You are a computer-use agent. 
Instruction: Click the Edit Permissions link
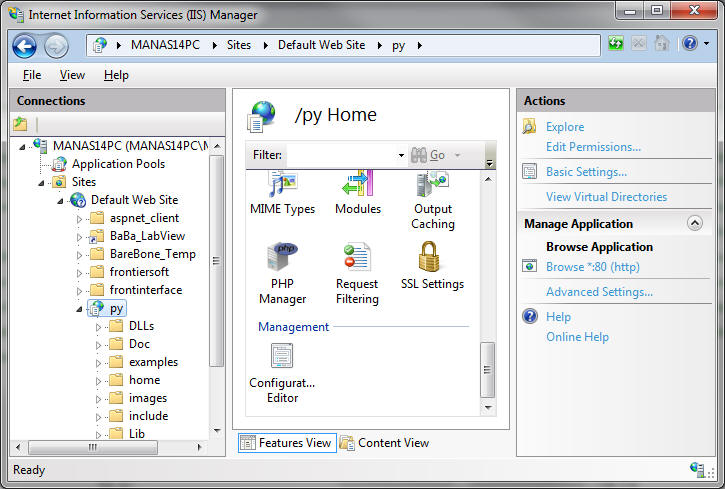(x=593, y=147)
